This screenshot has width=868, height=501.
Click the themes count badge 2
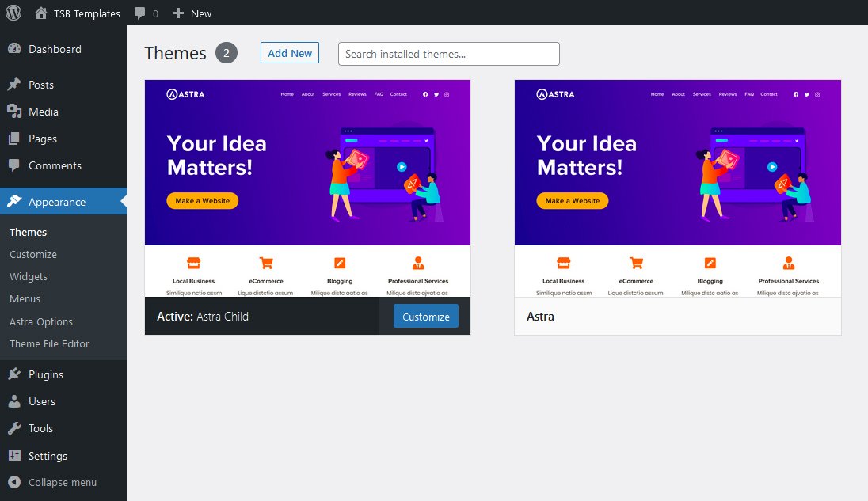pyautogui.click(x=226, y=53)
